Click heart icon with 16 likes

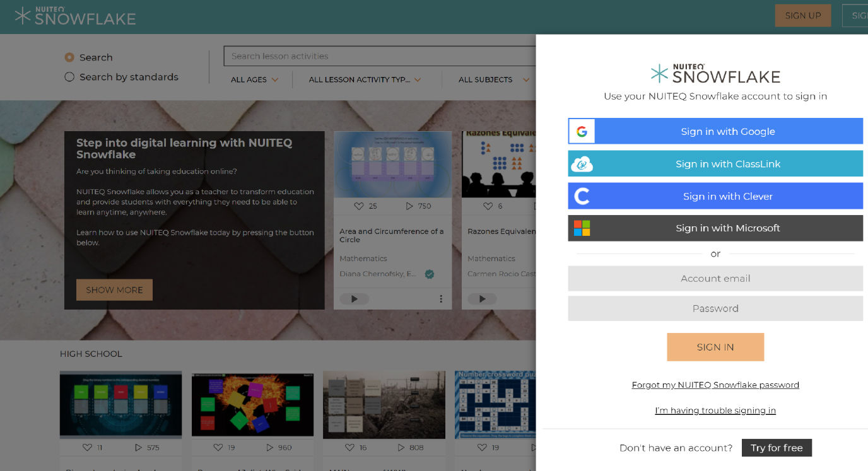pos(350,448)
